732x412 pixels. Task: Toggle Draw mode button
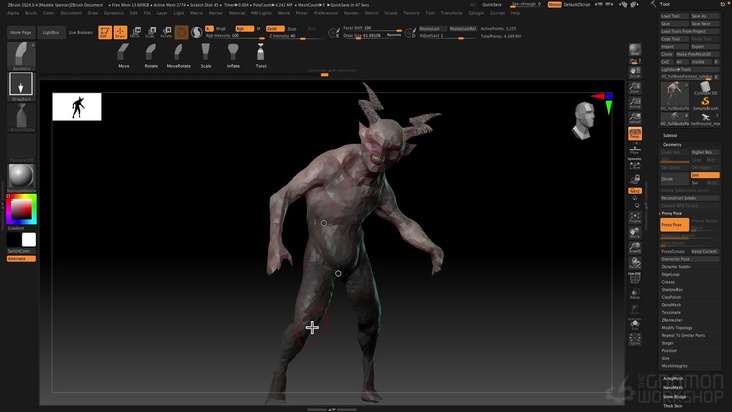(x=120, y=32)
